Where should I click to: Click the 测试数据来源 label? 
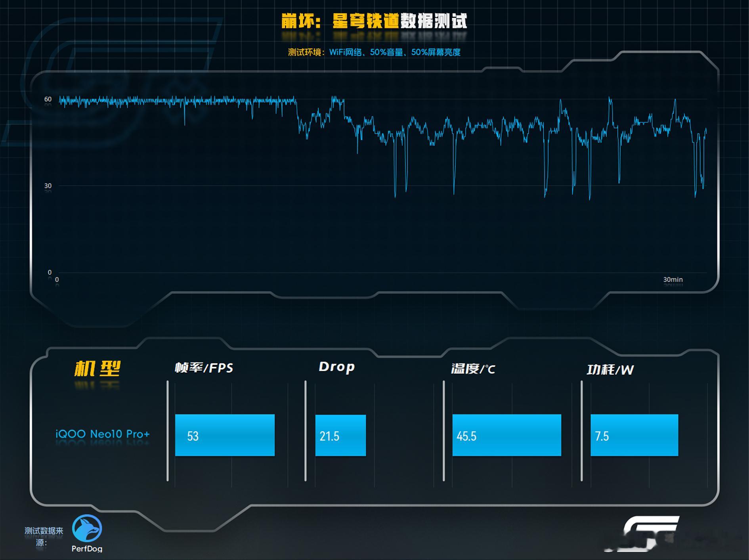point(44,537)
